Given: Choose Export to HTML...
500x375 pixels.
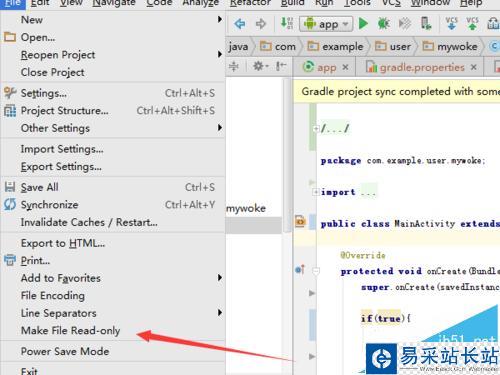Looking at the screenshot, I should point(113,243).
